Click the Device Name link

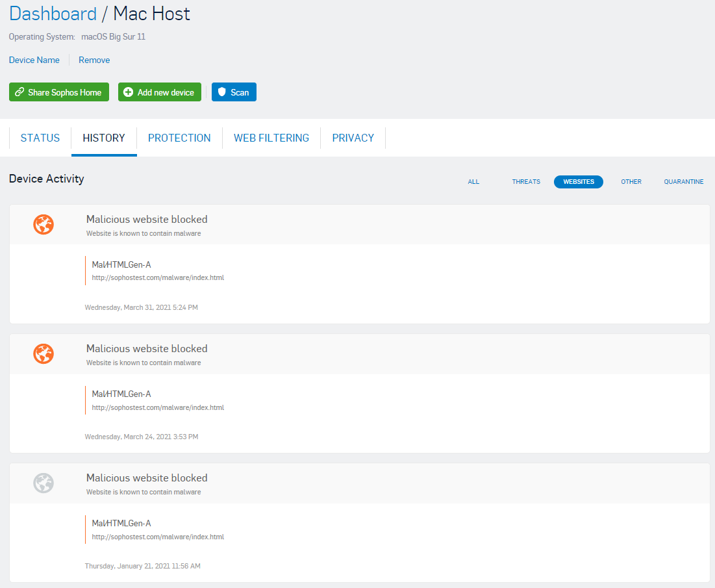pos(34,60)
